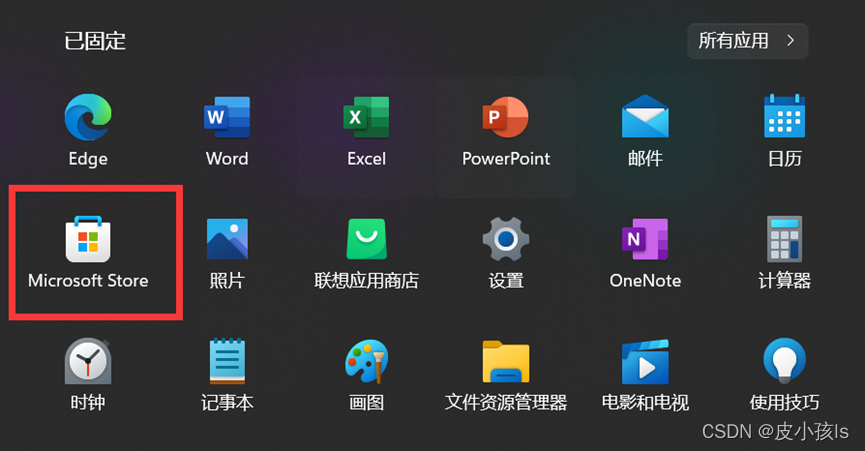Click the 所有应用 button
Screen dimensions: 865x451
coord(747,41)
